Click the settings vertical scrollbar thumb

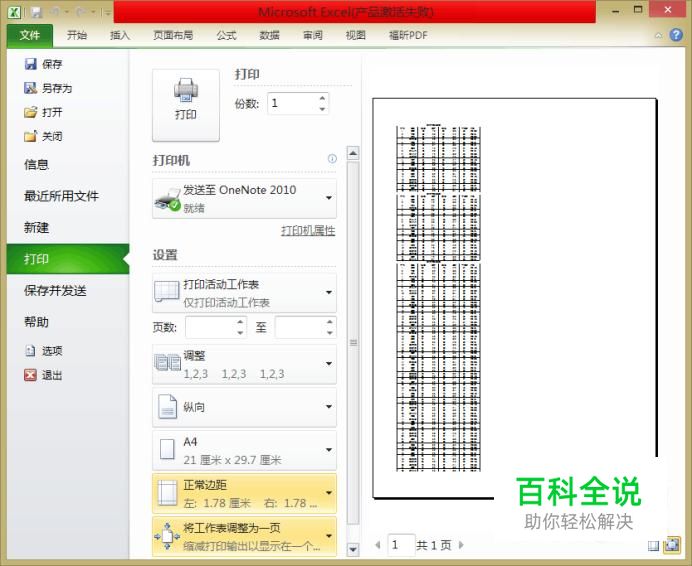pos(353,343)
